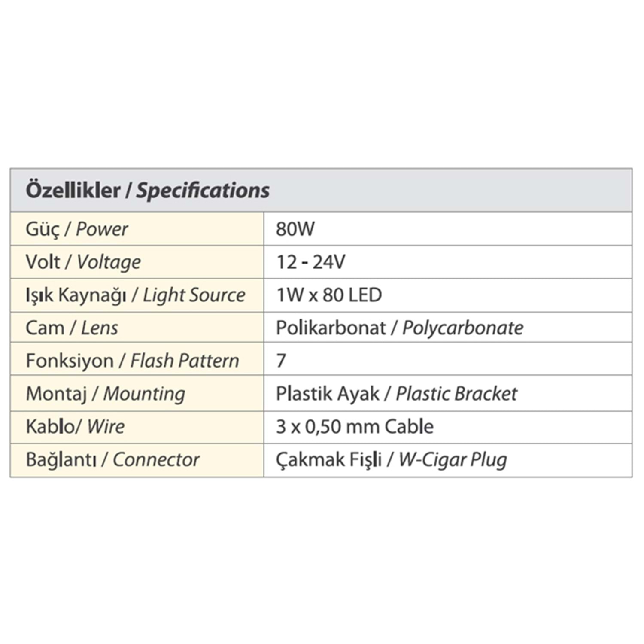Click the flash pattern value 7
Image resolution: width=644 pixels, height=644 pixels.
point(281,361)
